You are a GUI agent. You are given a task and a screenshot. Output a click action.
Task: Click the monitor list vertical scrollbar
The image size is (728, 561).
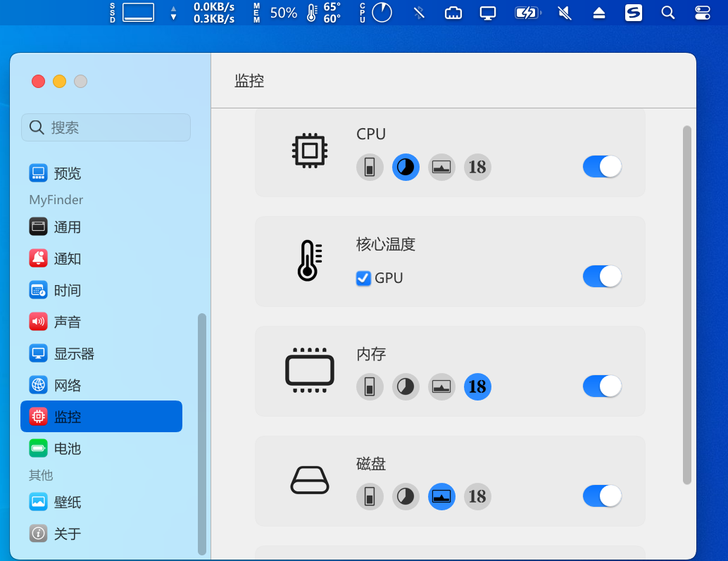point(687,305)
